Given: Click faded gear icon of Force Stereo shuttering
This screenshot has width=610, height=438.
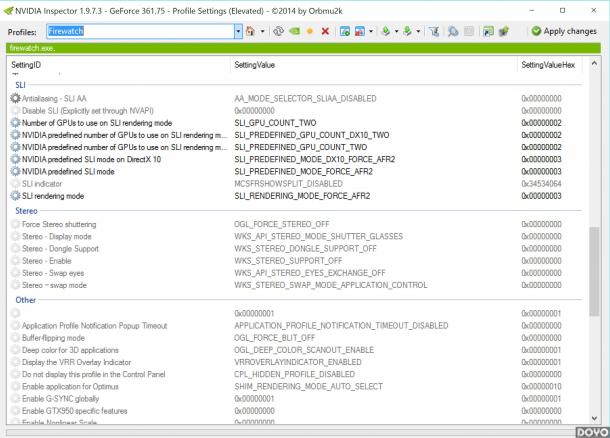Looking at the screenshot, I should click(x=15, y=224).
